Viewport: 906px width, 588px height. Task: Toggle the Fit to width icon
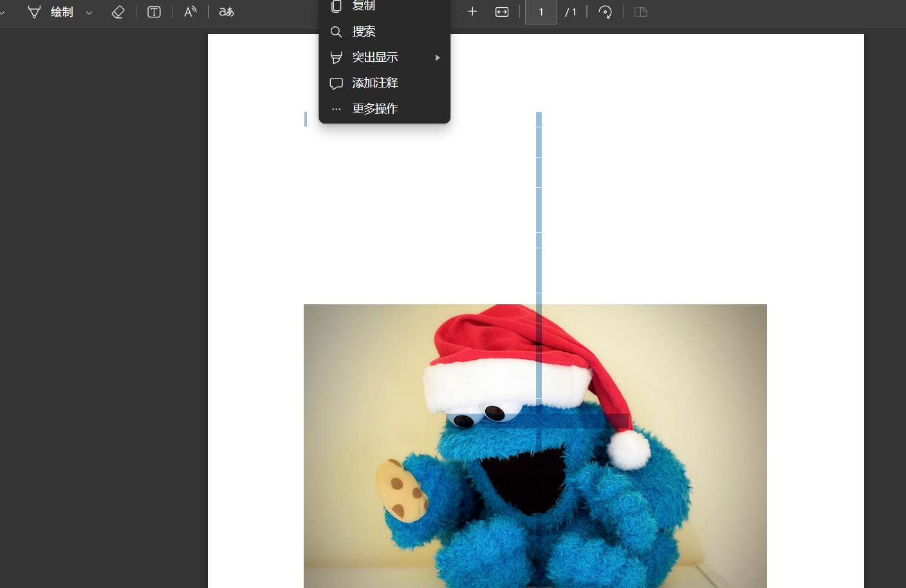click(x=502, y=12)
